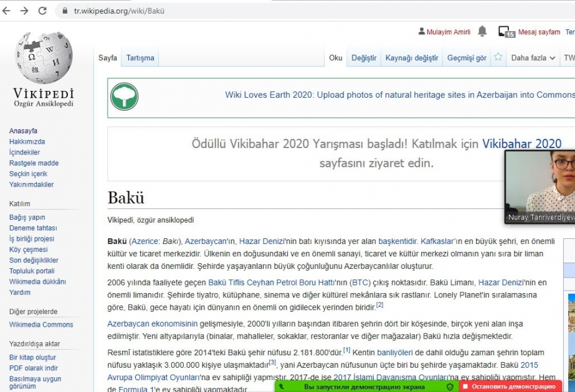This screenshot has height=392, width=575.
Task: Switch to the Sayfa tab
Action: click(107, 57)
